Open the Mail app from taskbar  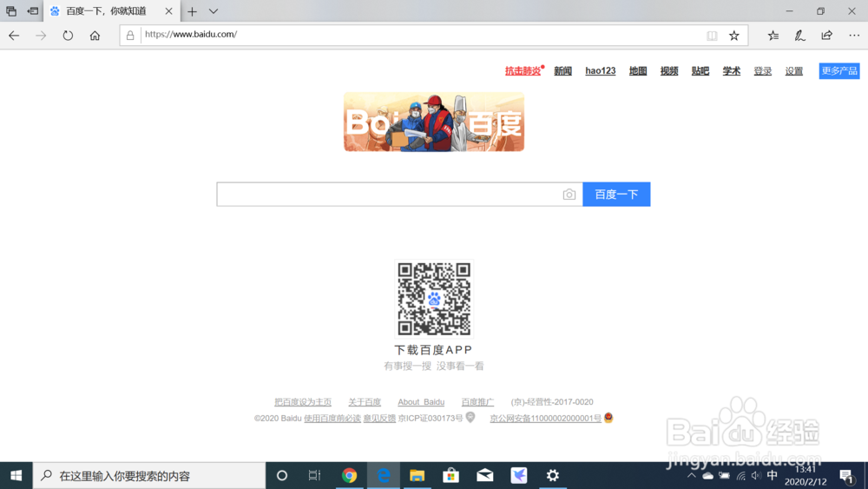(485, 476)
